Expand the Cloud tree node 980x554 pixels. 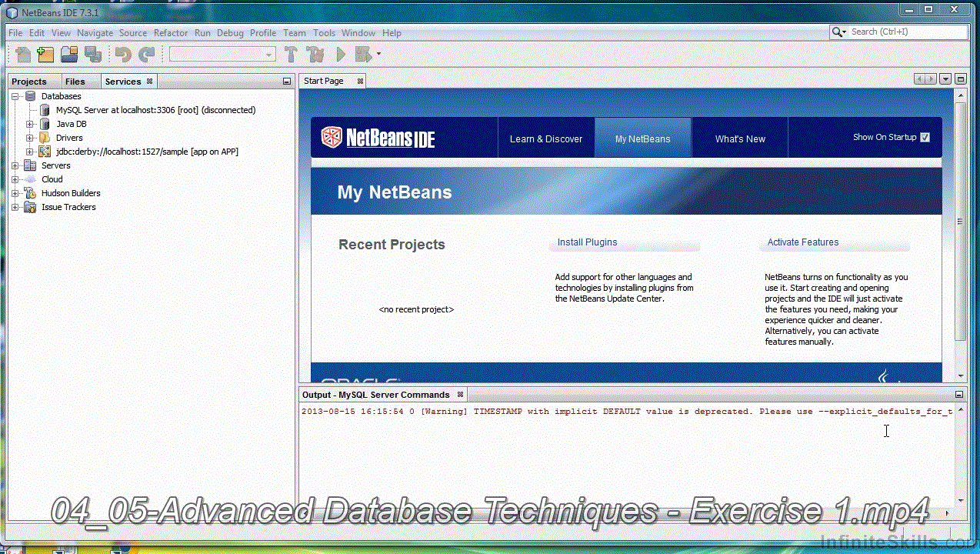pyautogui.click(x=15, y=179)
